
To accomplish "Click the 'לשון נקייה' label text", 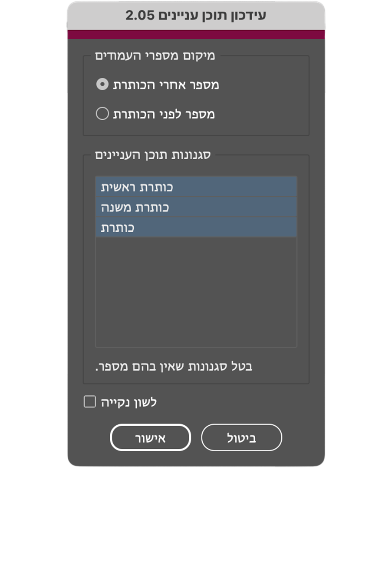I will click(129, 402).
